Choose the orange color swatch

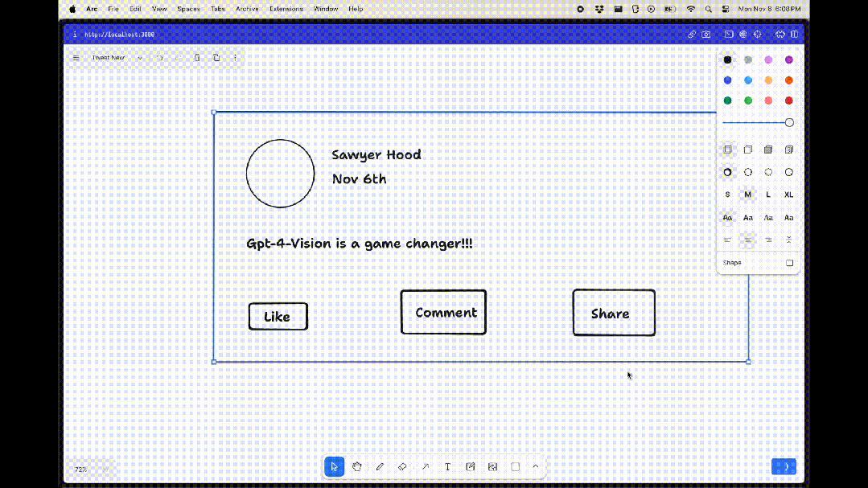tap(789, 80)
